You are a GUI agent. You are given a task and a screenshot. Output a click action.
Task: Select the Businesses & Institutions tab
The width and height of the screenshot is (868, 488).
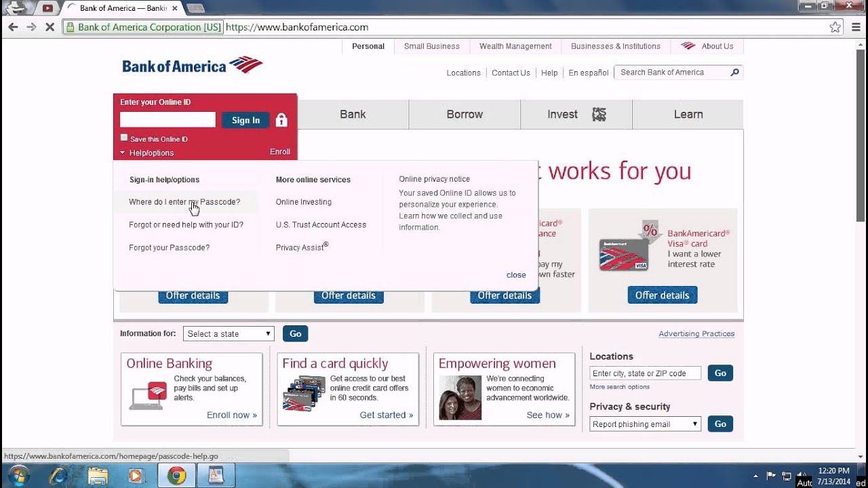616,46
